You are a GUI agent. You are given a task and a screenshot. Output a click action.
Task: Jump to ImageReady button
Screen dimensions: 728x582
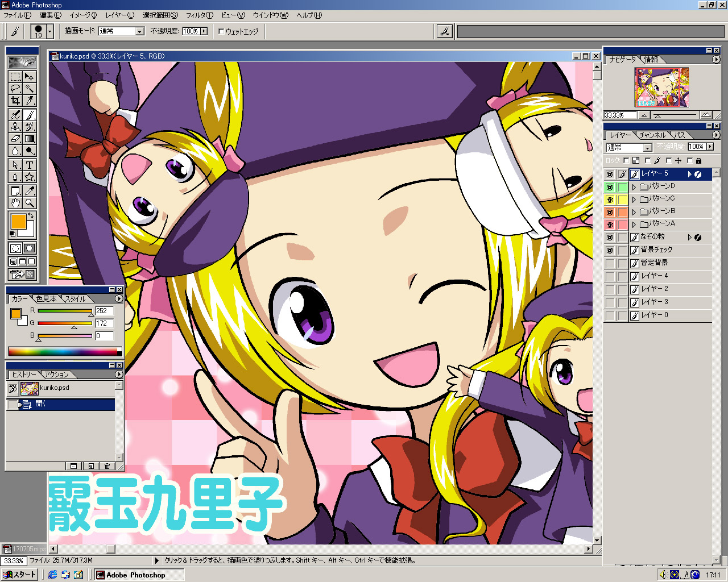point(22,275)
